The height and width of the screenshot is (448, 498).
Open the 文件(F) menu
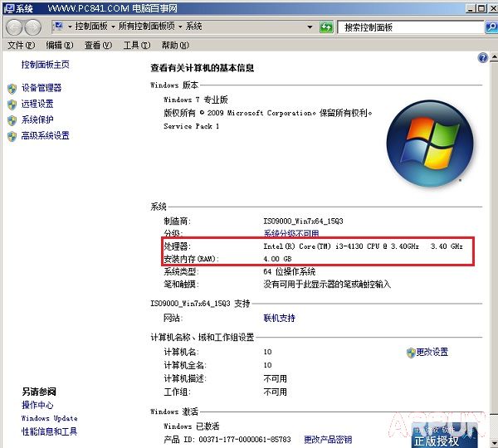click(21, 45)
